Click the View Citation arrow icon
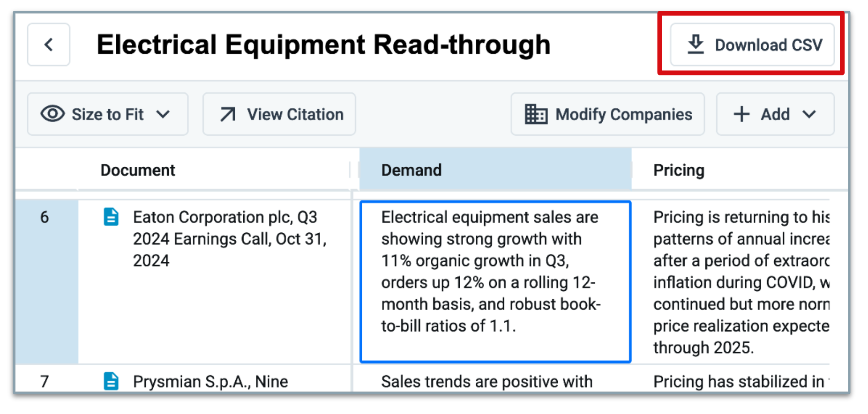This screenshot has height=414, width=868. click(228, 114)
